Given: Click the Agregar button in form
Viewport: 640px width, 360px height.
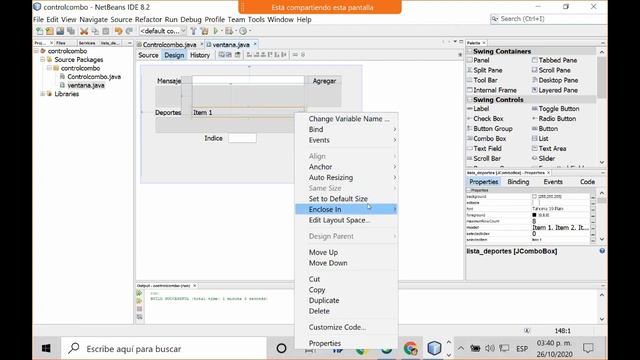Looking at the screenshot, I should (x=324, y=81).
